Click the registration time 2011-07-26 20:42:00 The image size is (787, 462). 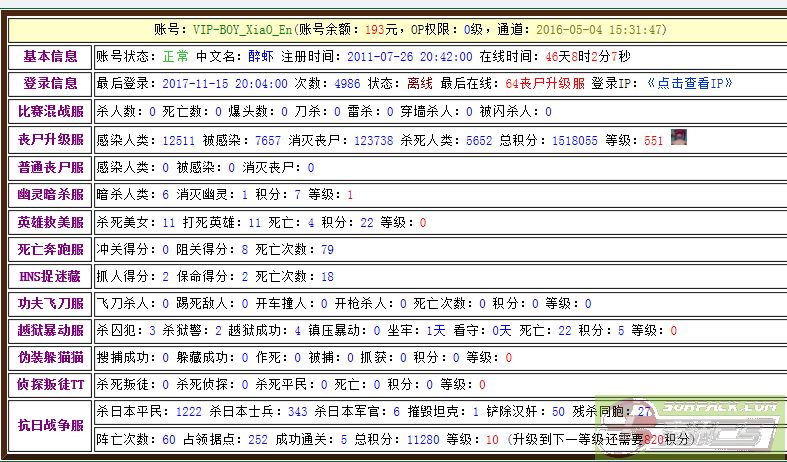tap(410, 56)
